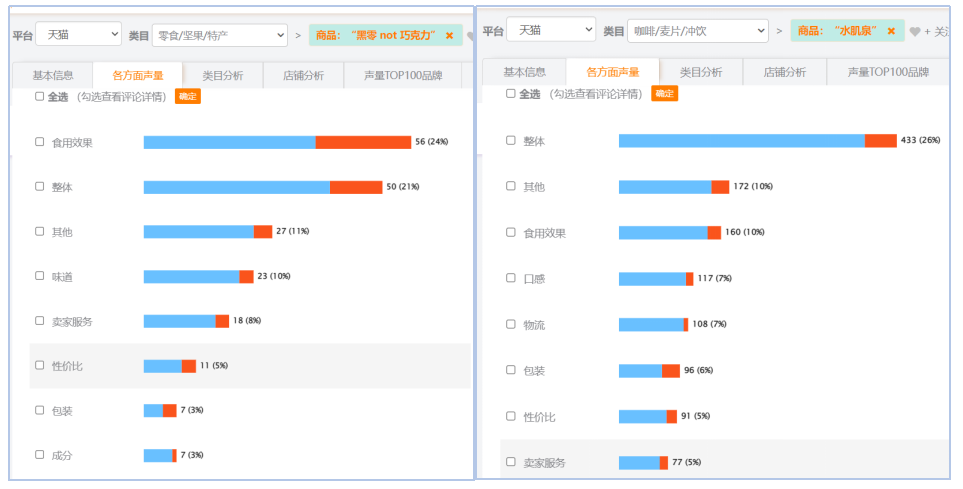Viewport: 963px width, 489px height.
Task: Open left panel 平台 天猫 dropdown
Action: (79, 34)
